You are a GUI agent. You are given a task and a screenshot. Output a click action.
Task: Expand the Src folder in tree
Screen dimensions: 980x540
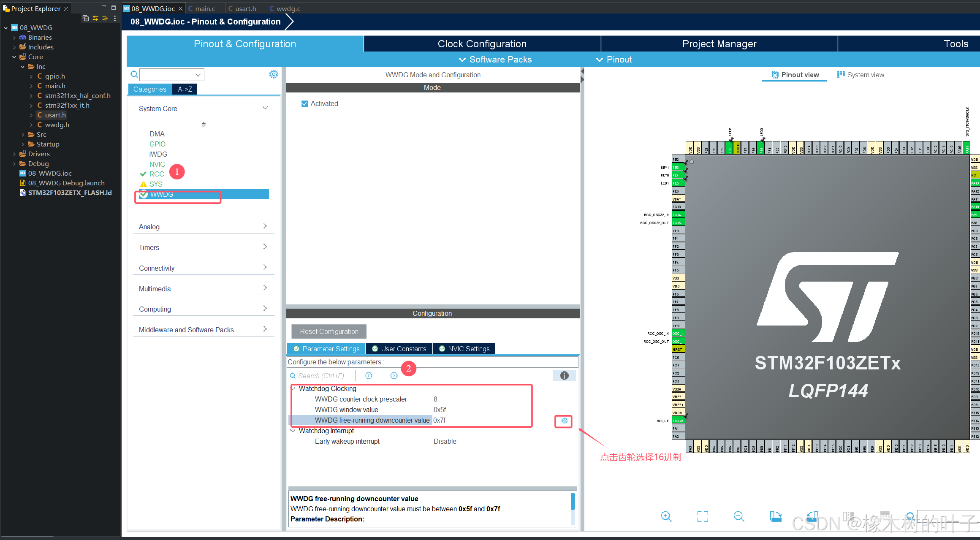[x=23, y=134]
